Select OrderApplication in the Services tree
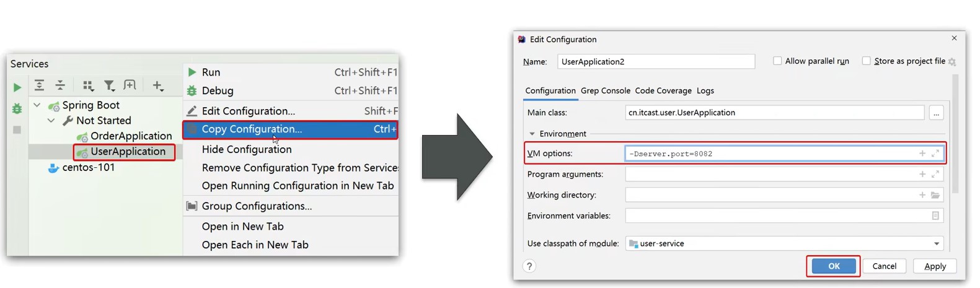 [131, 136]
